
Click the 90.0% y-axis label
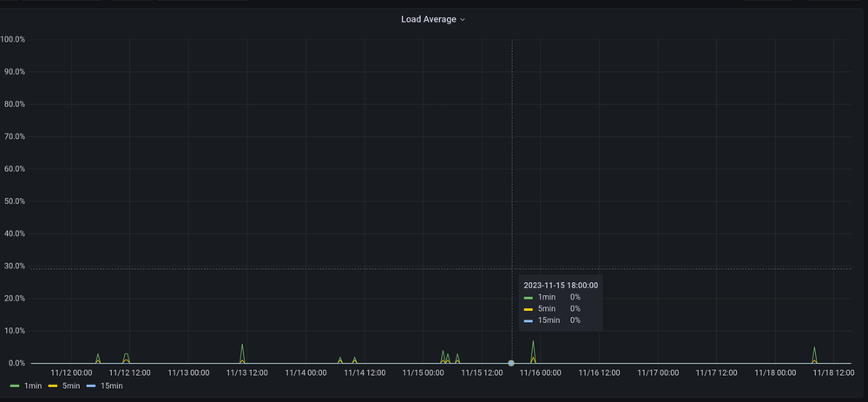15,72
